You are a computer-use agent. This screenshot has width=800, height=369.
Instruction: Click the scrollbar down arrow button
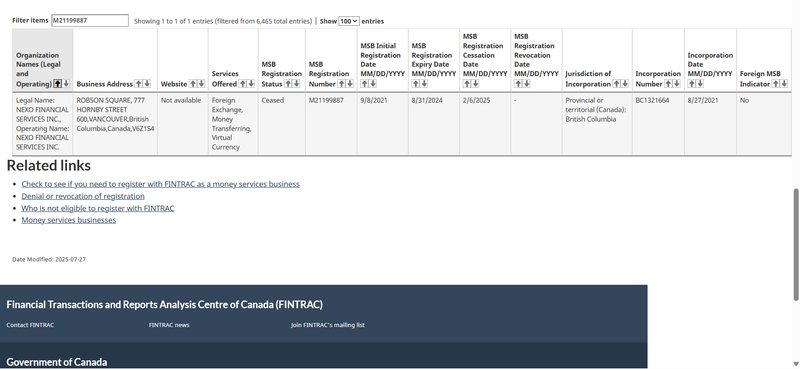tap(796, 363)
